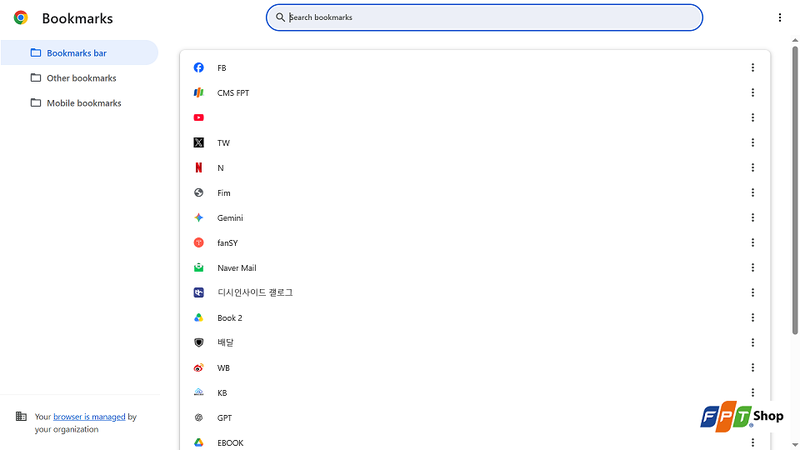Open more actions for Fim bookmark
The height and width of the screenshot is (450, 800).
(x=753, y=193)
